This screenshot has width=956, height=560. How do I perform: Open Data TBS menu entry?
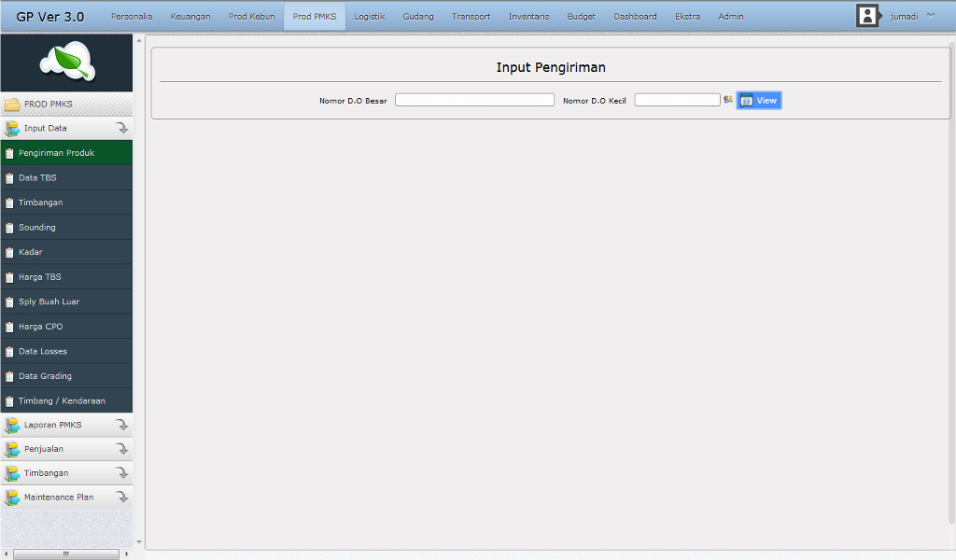pyautogui.click(x=66, y=178)
